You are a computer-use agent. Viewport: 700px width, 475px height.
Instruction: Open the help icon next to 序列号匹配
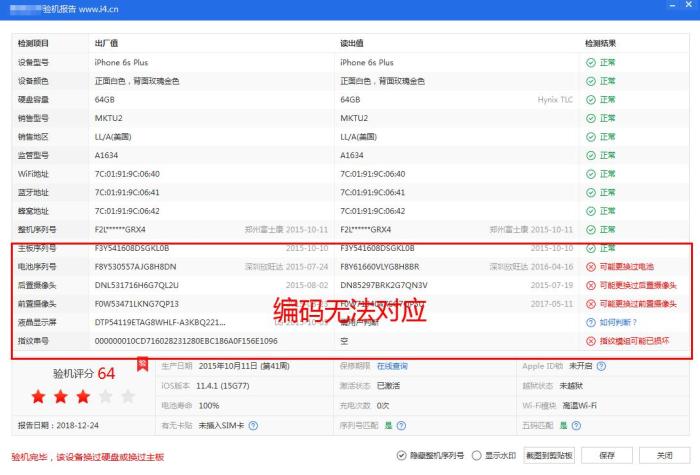401,425
